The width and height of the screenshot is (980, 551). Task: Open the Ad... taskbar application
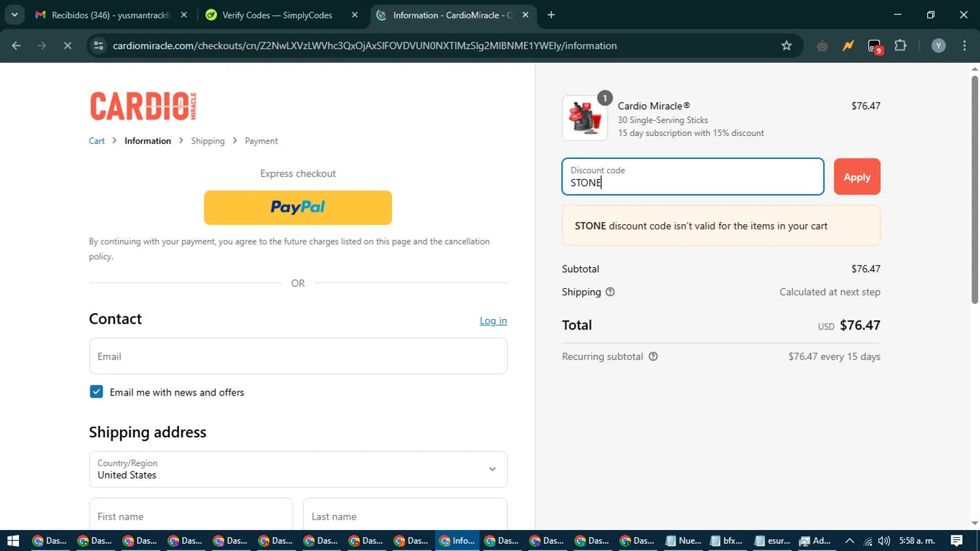click(816, 541)
